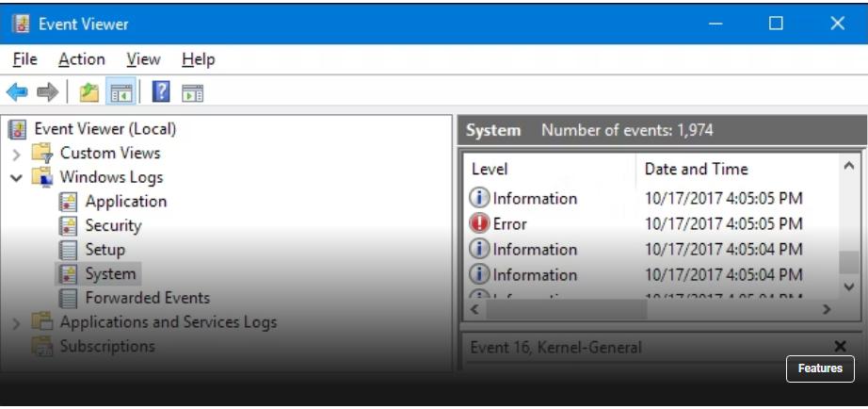Select the Information event at 4:05:05 PM
This screenshot has height=409, width=868.
(x=651, y=199)
